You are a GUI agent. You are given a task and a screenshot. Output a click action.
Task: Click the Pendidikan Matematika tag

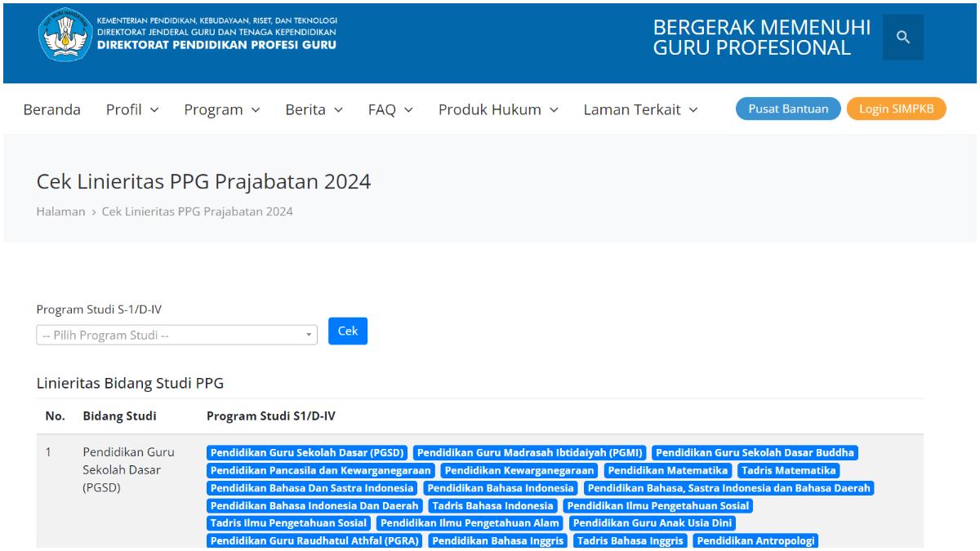667,471
